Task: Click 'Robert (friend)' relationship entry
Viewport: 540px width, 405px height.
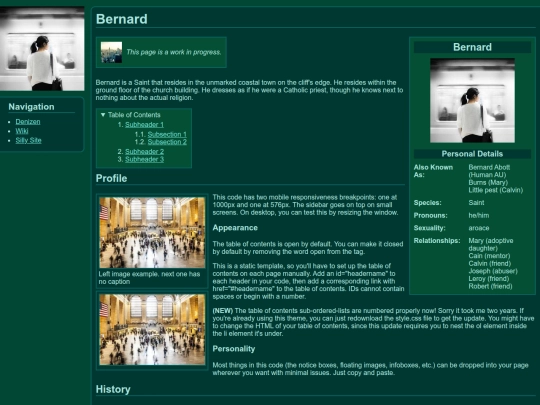Action: [490, 286]
